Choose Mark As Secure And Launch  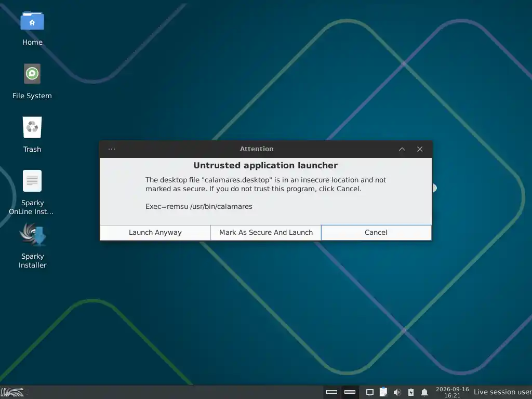tap(265, 232)
